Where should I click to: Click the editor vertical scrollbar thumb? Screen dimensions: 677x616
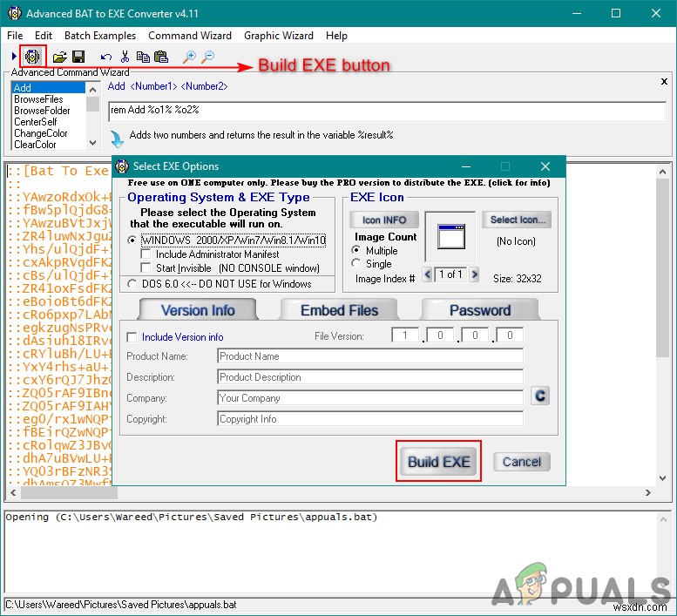(662, 267)
